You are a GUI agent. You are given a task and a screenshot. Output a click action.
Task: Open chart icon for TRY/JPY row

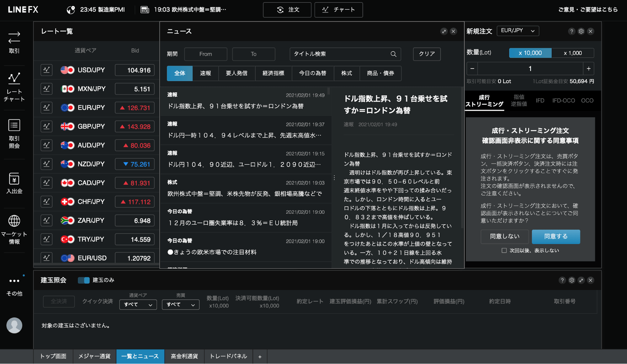point(46,239)
